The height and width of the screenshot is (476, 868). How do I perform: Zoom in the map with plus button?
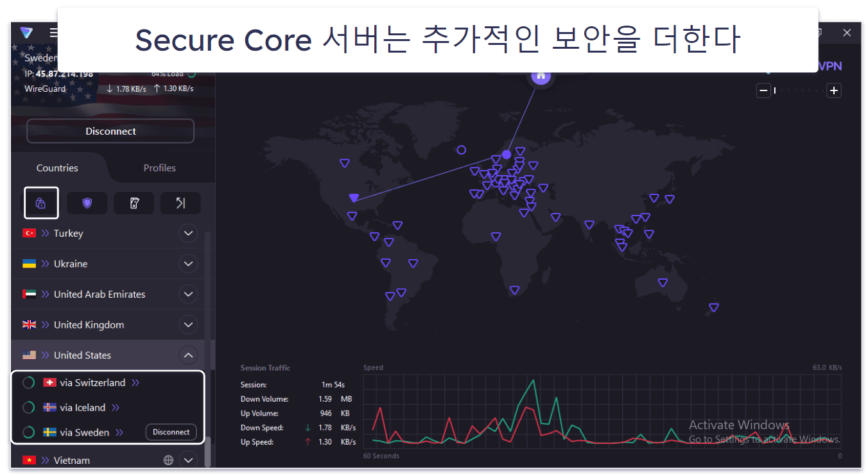[833, 91]
